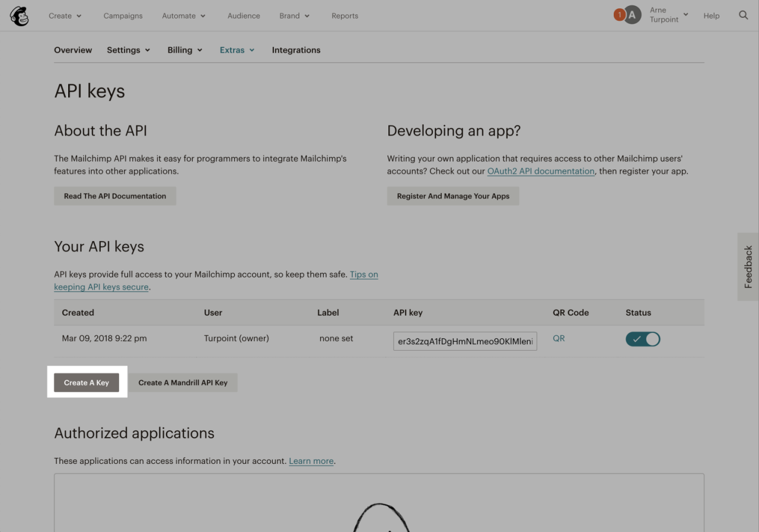Click the Created column header
This screenshot has width=759, height=532.
click(x=78, y=313)
